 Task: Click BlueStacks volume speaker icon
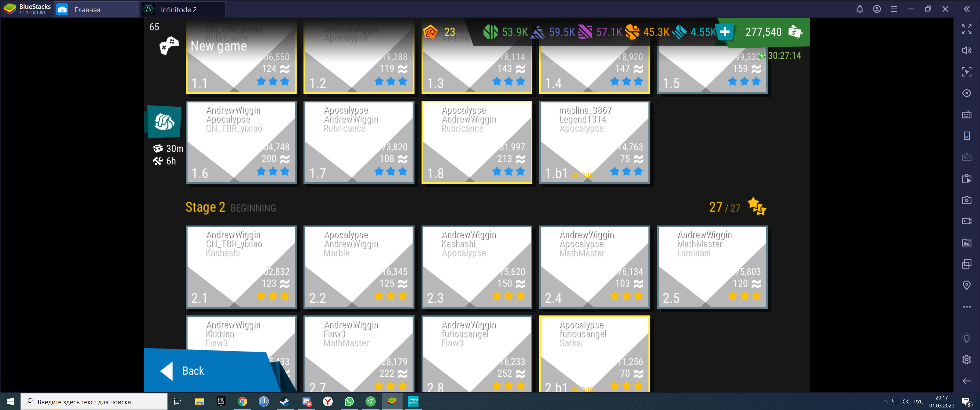[x=966, y=50]
